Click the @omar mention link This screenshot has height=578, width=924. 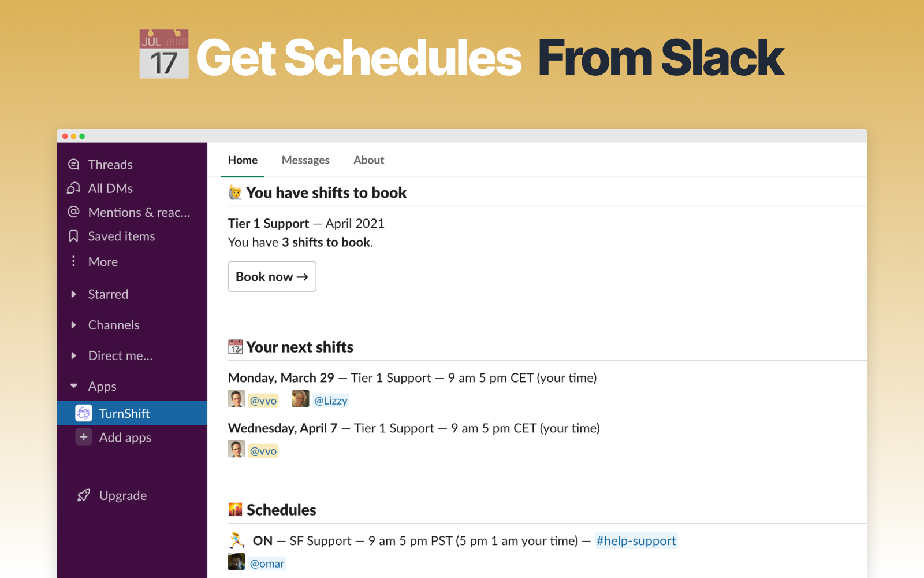click(x=267, y=564)
